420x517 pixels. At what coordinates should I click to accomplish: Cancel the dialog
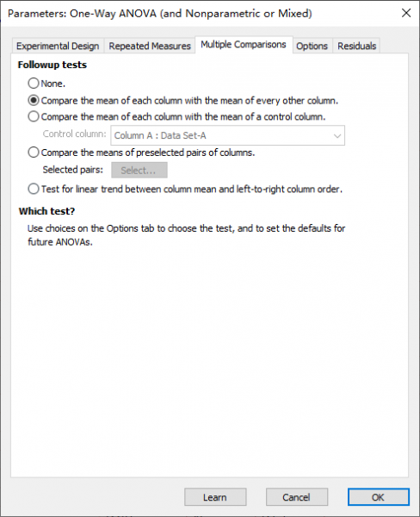pyautogui.click(x=296, y=497)
